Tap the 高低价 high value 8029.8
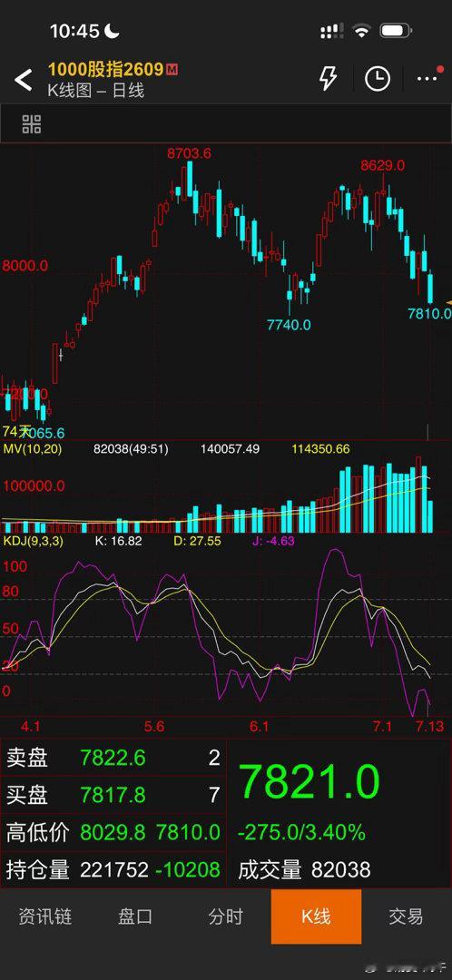The image size is (452, 980). coord(113,832)
